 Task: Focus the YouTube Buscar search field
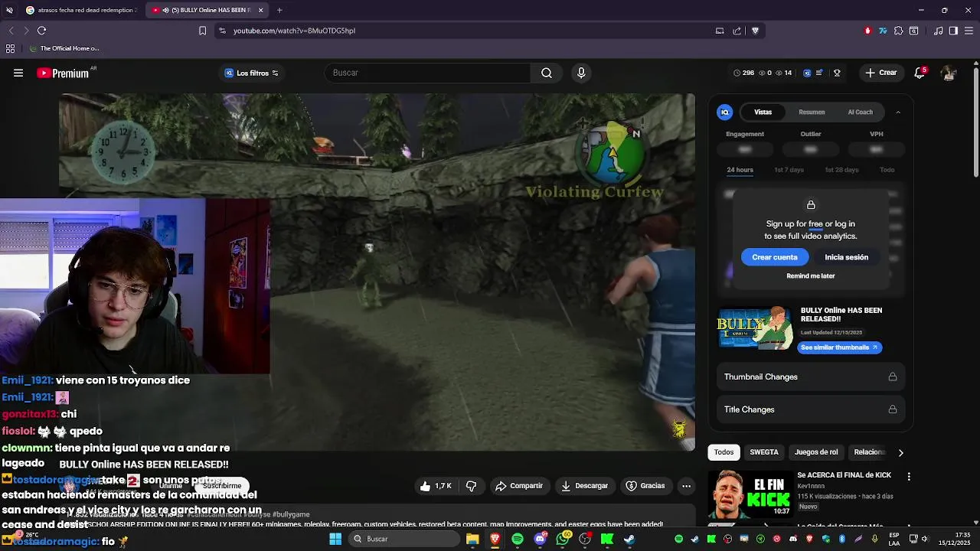(427, 73)
